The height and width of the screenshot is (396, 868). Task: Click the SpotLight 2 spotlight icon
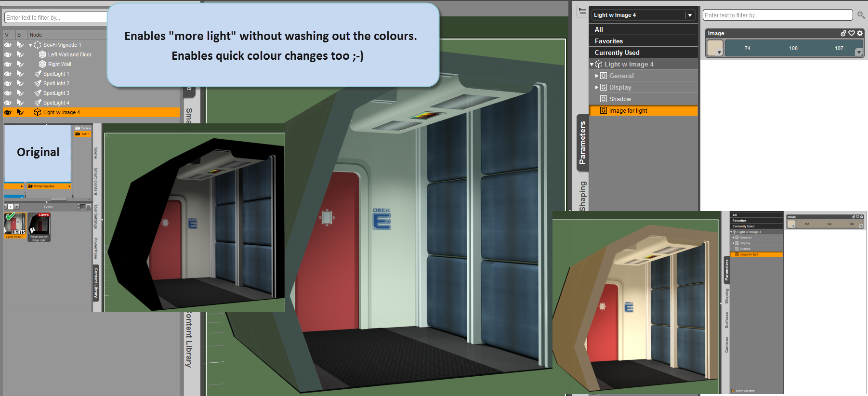38,83
